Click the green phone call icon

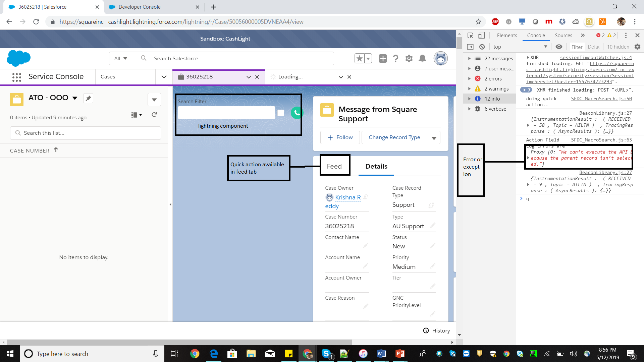297,113
